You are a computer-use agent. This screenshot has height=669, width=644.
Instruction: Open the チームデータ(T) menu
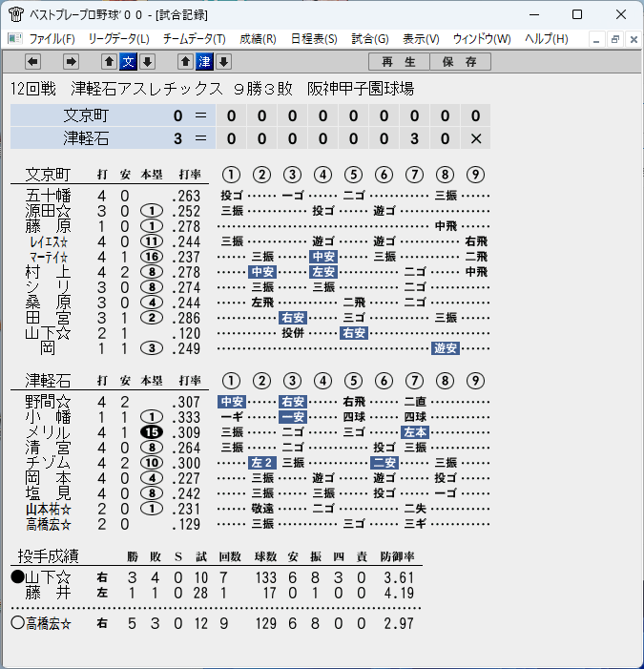194,39
